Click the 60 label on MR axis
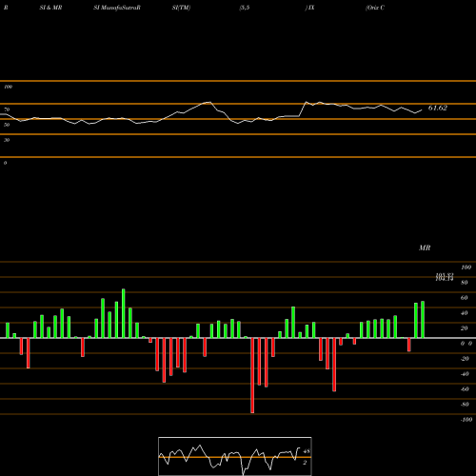476x476 pixels. coord(465,298)
